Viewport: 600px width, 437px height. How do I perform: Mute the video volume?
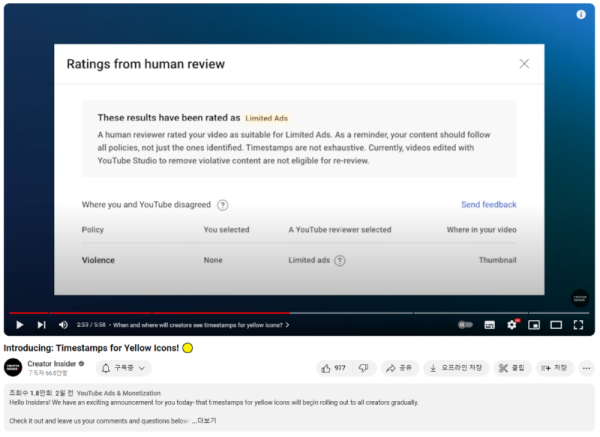click(63, 325)
